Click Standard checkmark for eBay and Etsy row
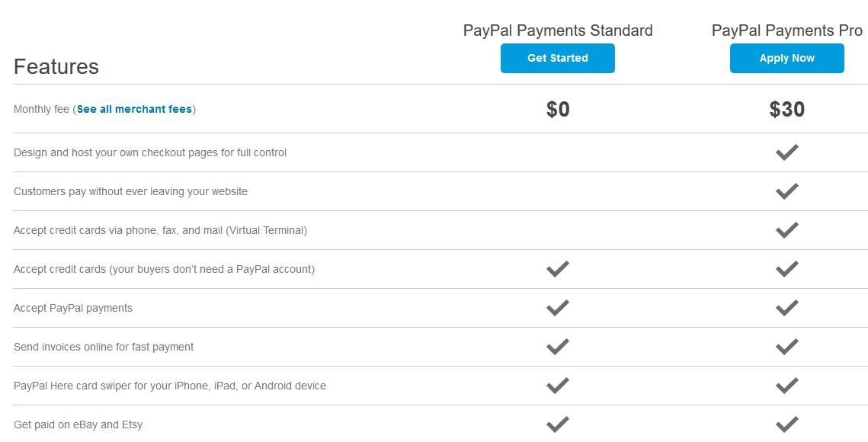Viewport: 868px width, 442px height. click(558, 424)
